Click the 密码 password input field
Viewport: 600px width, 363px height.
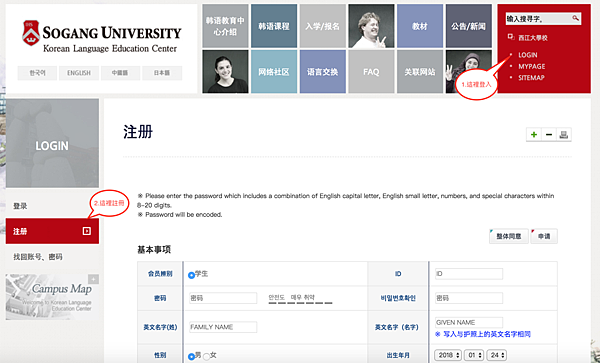[x=223, y=298]
